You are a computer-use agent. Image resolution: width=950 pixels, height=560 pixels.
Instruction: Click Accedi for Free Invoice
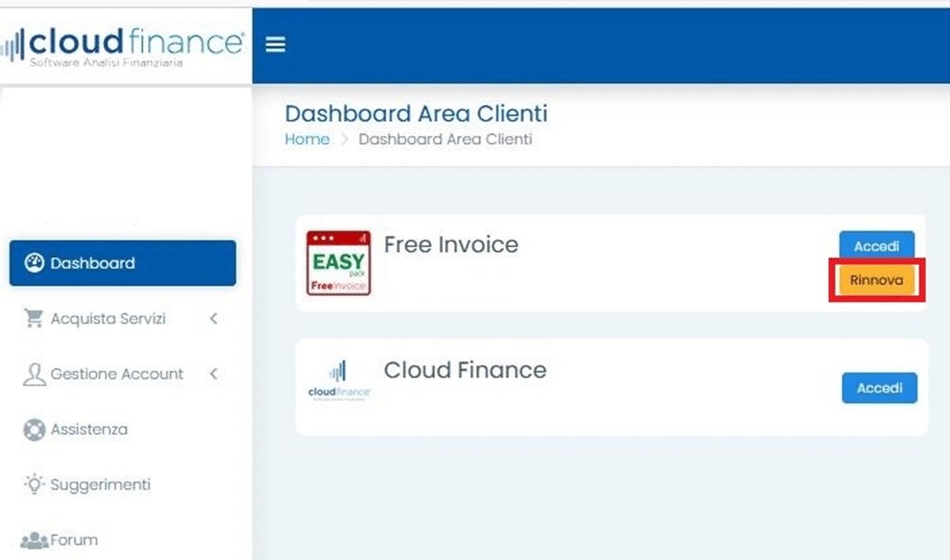coord(877,246)
